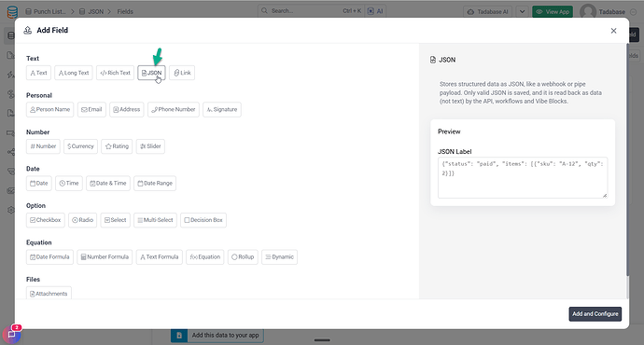
Task: Click inside the JSON Label preview textarea
Action: 523,177
